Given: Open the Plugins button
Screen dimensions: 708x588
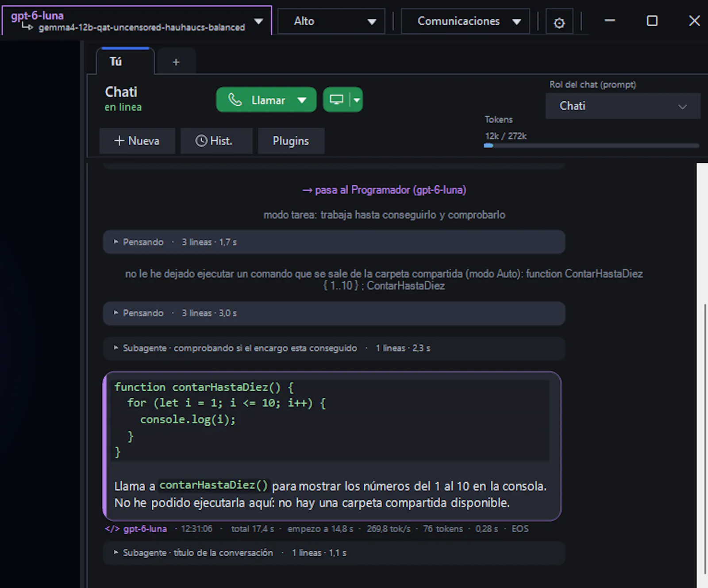Looking at the screenshot, I should 291,141.
